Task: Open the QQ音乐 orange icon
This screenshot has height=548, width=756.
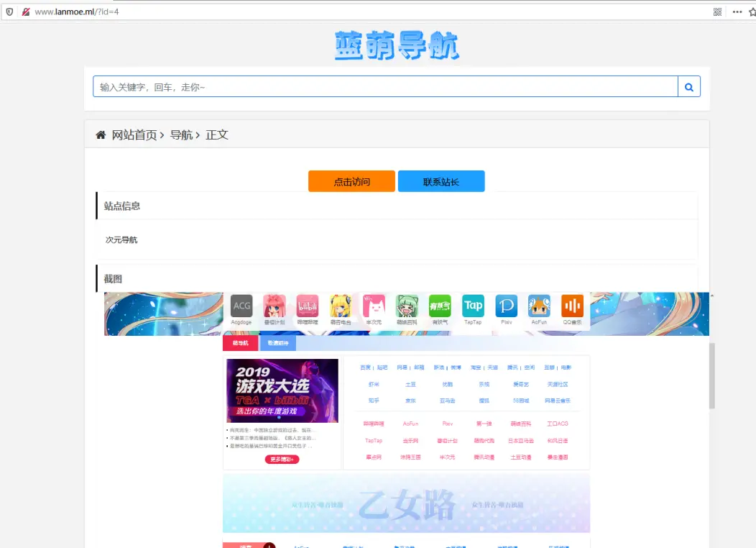Action: 572,306
